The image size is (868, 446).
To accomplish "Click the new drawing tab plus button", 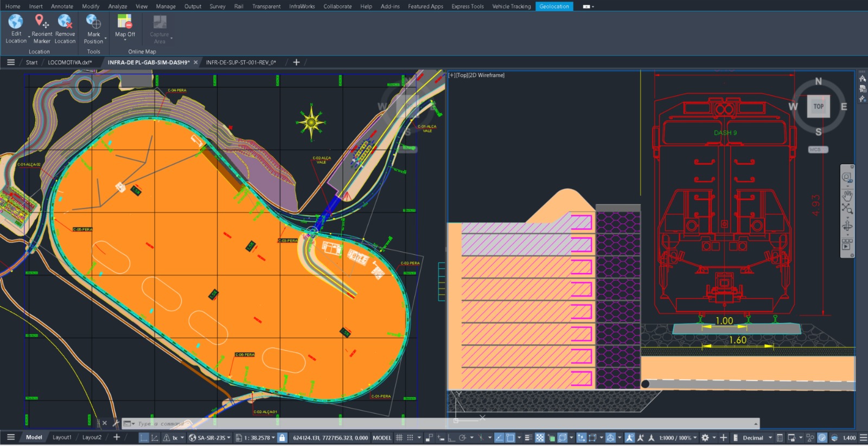I will pos(296,62).
